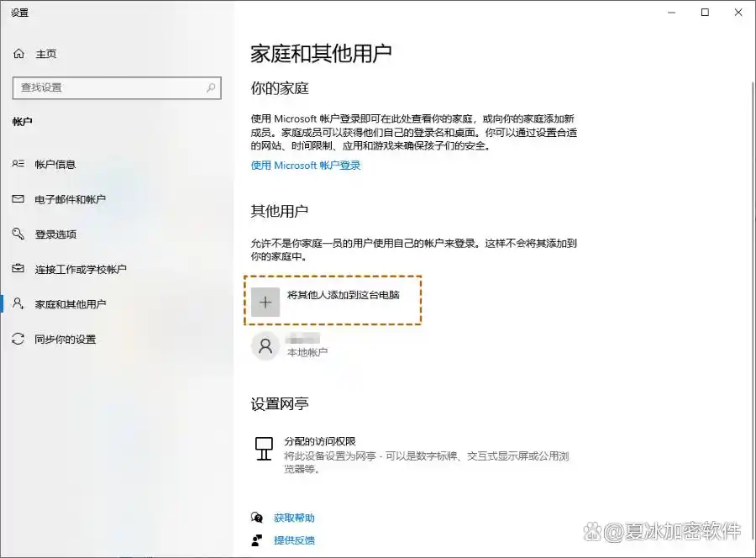The image size is (756, 558).
Task: Click inside the 查找设置 search field
Action: coord(109,87)
